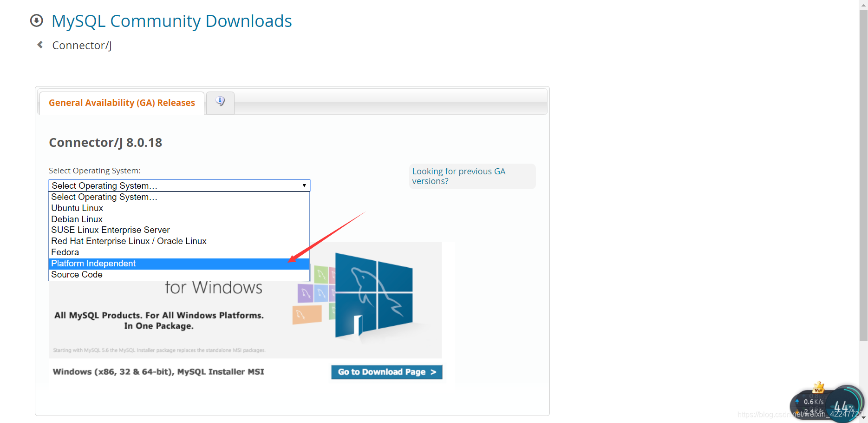Screen dimensions: 868x423
Task: Open the network speed monitor widget
Action: [x=827, y=403]
